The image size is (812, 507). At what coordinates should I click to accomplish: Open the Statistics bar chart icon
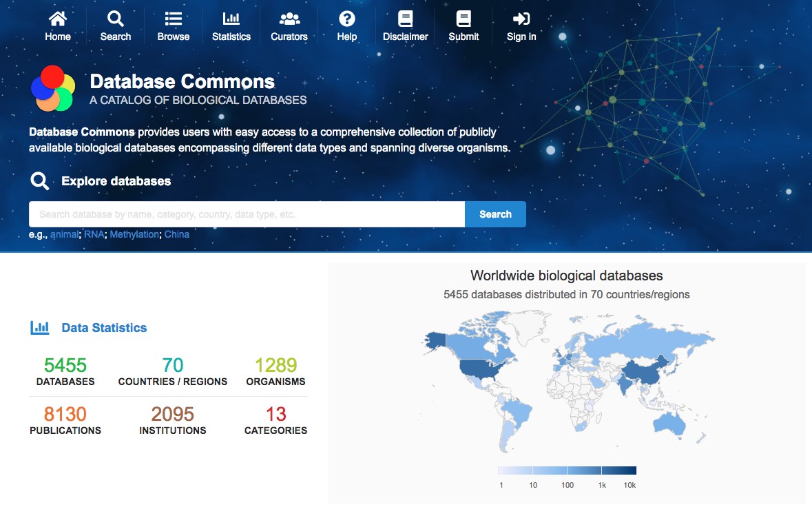click(x=231, y=19)
